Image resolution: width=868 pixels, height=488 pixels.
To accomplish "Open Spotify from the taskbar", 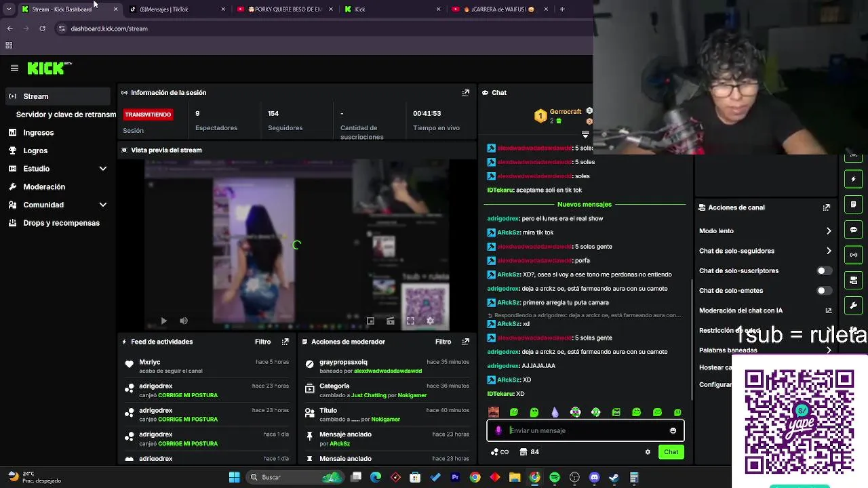I will 555,477.
